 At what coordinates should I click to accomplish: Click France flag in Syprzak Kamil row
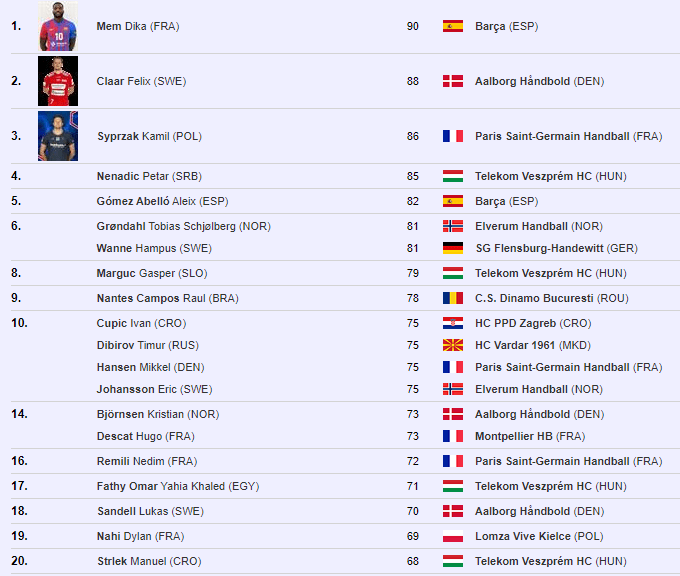coord(452,136)
